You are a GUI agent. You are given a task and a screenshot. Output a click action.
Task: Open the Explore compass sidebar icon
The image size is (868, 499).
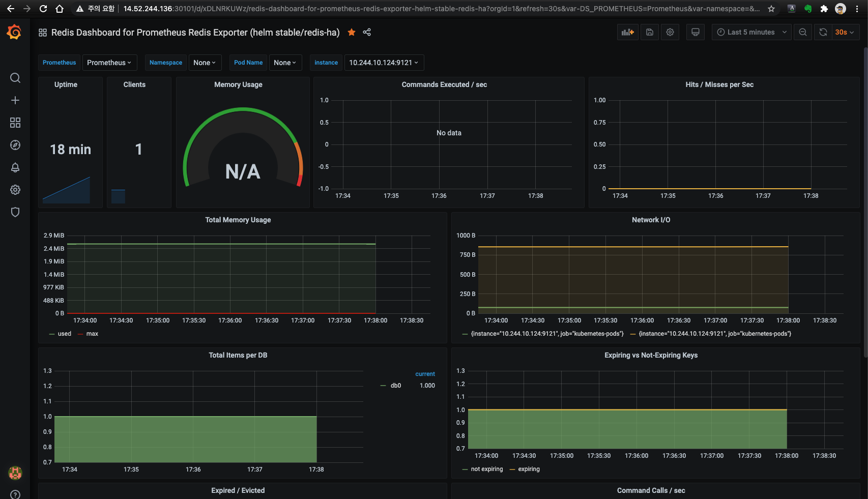click(15, 145)
